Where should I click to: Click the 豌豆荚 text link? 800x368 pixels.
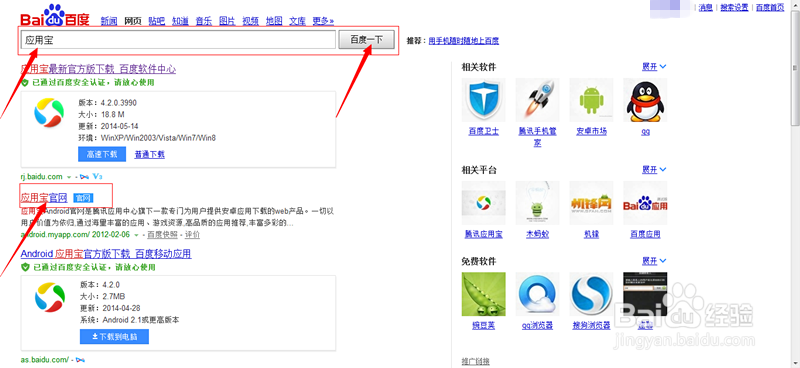click(x=484, y=326)
